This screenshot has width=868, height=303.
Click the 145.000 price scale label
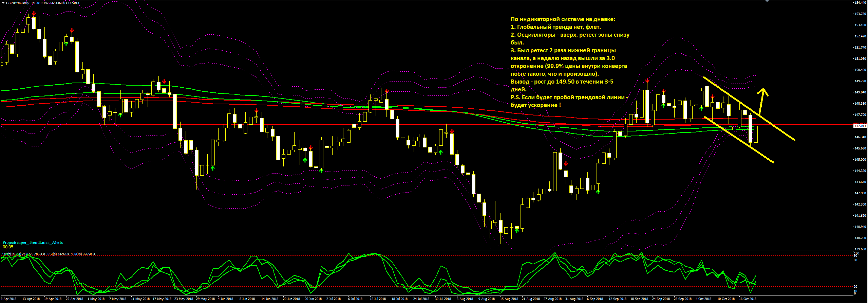point(860,159)
